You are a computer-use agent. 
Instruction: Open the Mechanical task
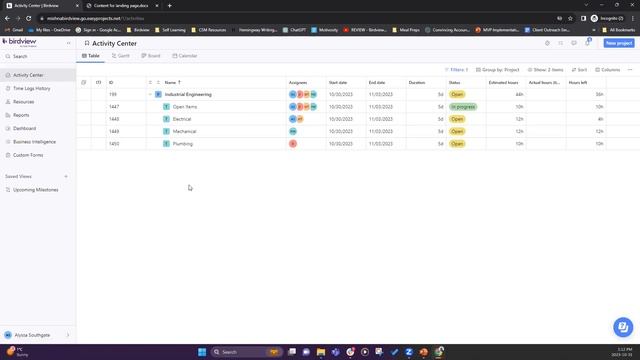(x=184, y=131)
